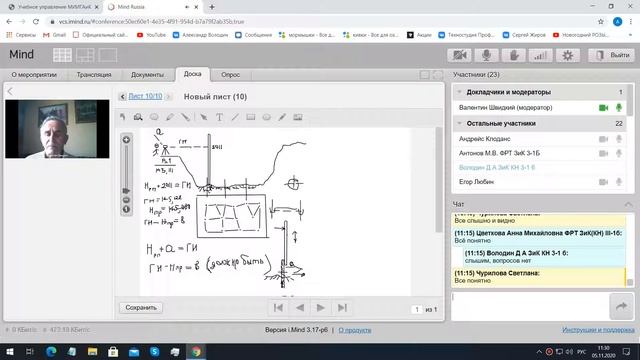Image resolution: width=640 pixels, height=360 pixels.
Task: Select the straight line tool
Action: tap(235, 117)
